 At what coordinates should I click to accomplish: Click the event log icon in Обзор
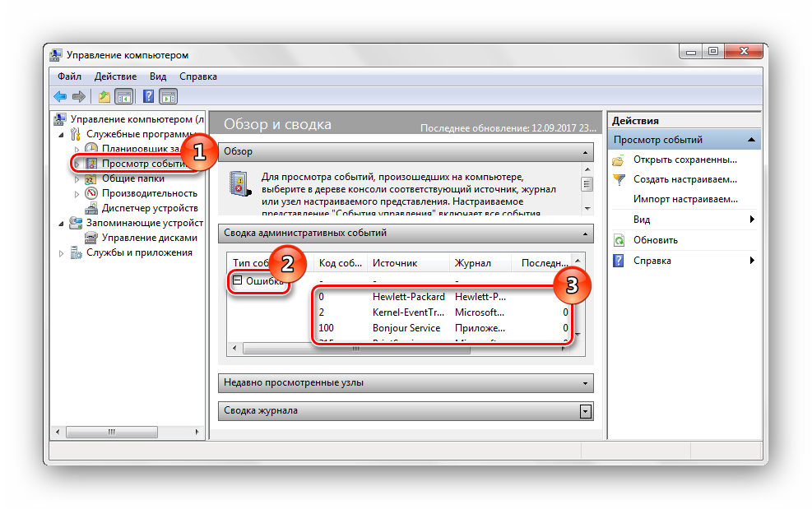click(239, 184)
